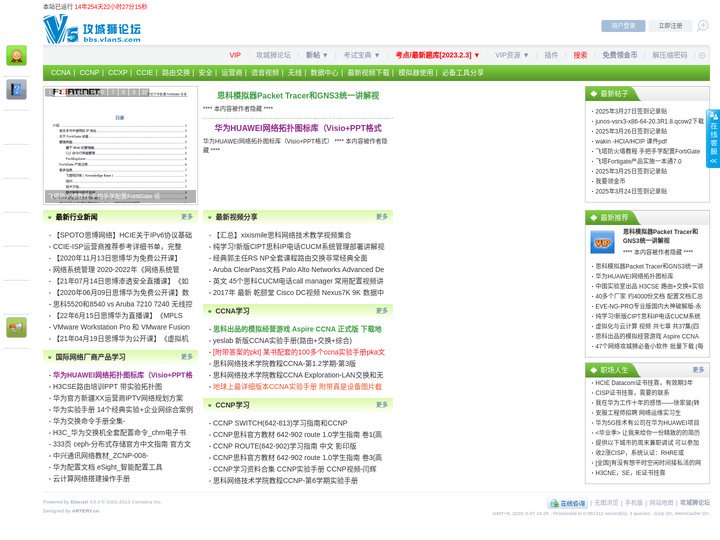Open the H3CNE, SE, IE证书挂靠 post
The width and height of the screenshot is (720, 540).
click(630, 472)
